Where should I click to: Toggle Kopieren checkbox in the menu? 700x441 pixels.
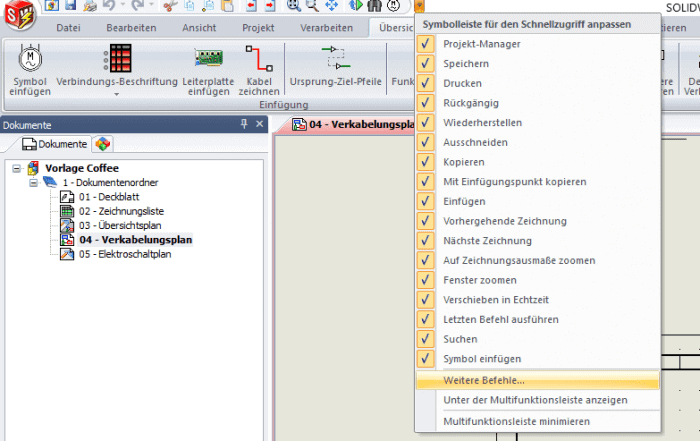point(425,162)
